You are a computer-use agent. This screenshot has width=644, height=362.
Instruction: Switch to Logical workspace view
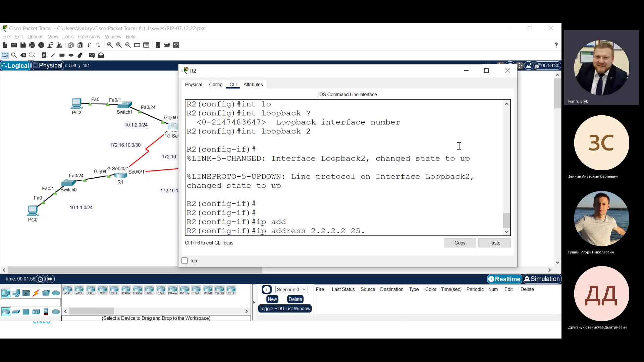[x=15, y=66]
